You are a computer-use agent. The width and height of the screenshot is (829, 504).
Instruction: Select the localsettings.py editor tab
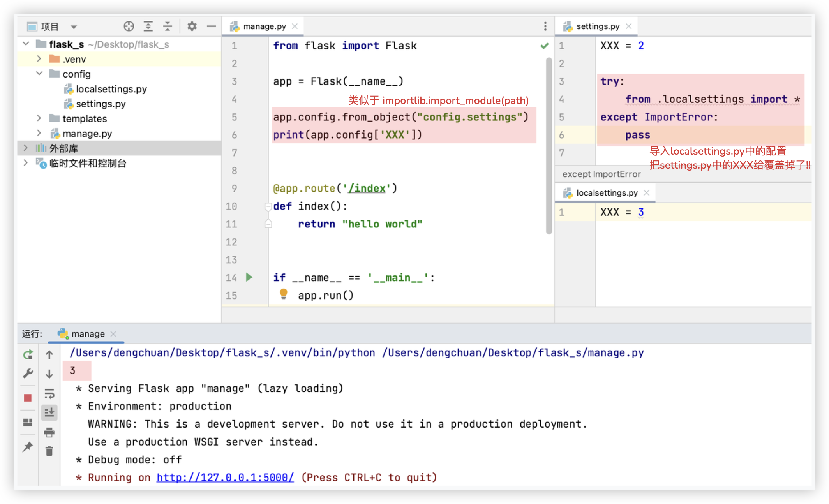[606, 193]
